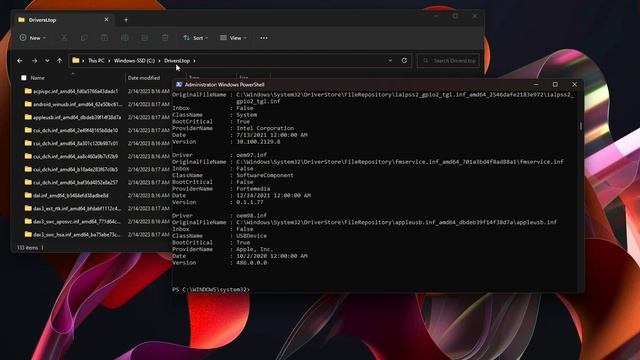Click the Paste icon in Explorer toolbar
This screenshot has width=640, height=360.
click(x=104, y=38)
